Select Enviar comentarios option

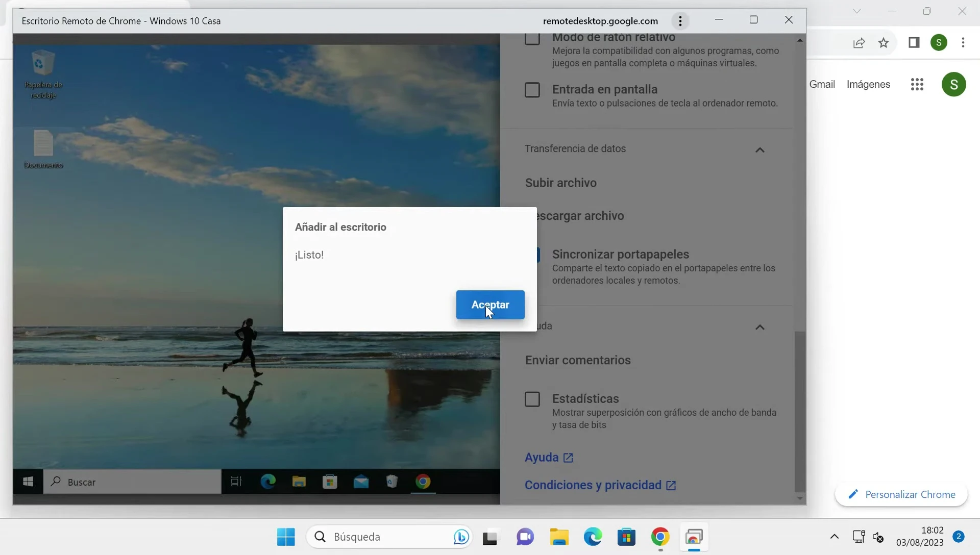pos(578,360)
